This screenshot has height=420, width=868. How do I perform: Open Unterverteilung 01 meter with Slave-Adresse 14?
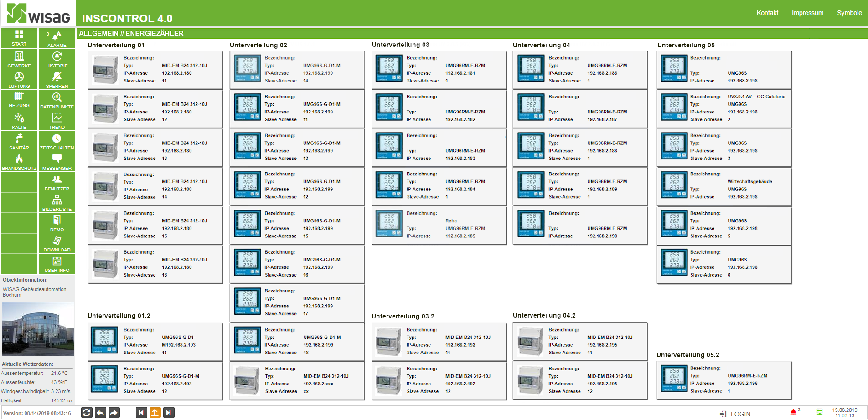coord(155,186)
